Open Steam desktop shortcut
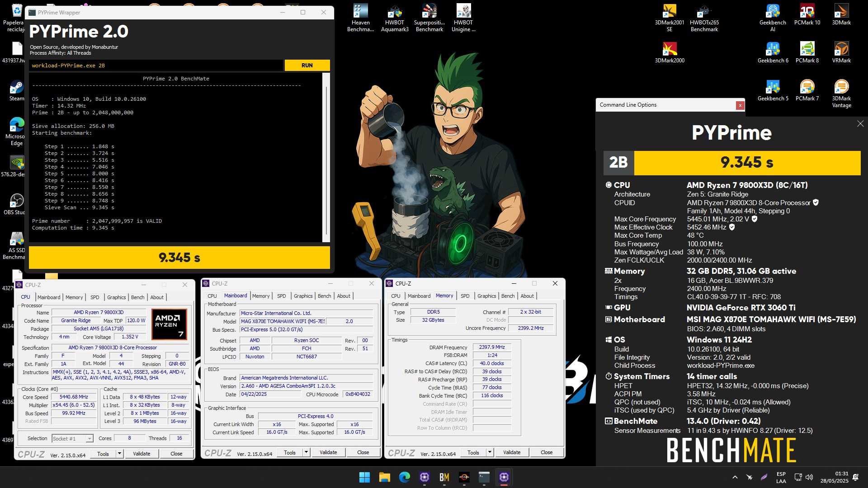 tap(17, 90)
